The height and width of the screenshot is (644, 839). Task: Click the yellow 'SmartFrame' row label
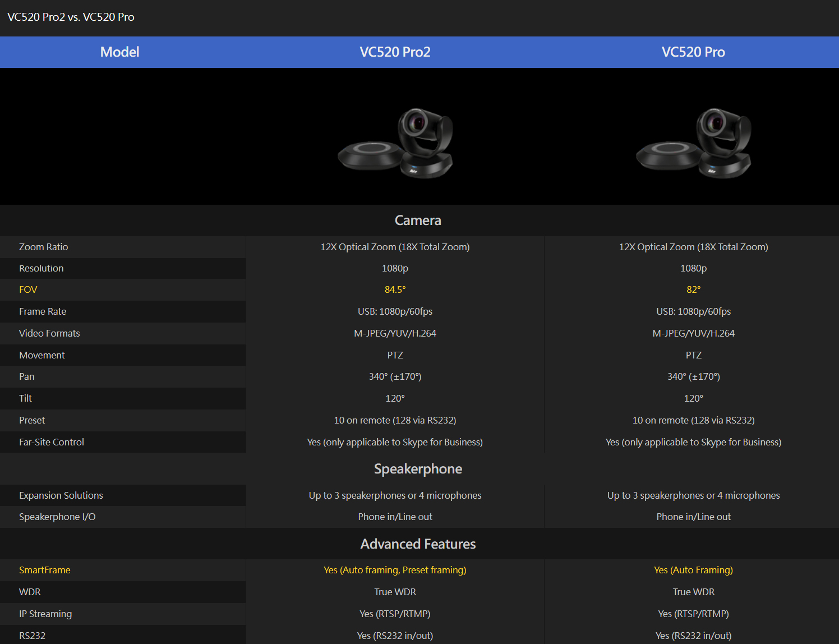tap(45, 570)
